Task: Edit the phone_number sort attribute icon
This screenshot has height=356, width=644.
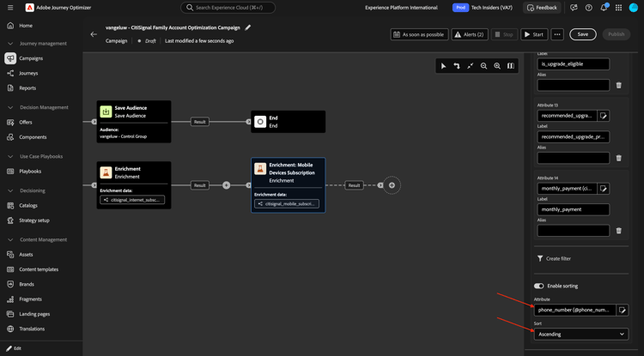Action: pyautogui.click(x=623, y=310)
